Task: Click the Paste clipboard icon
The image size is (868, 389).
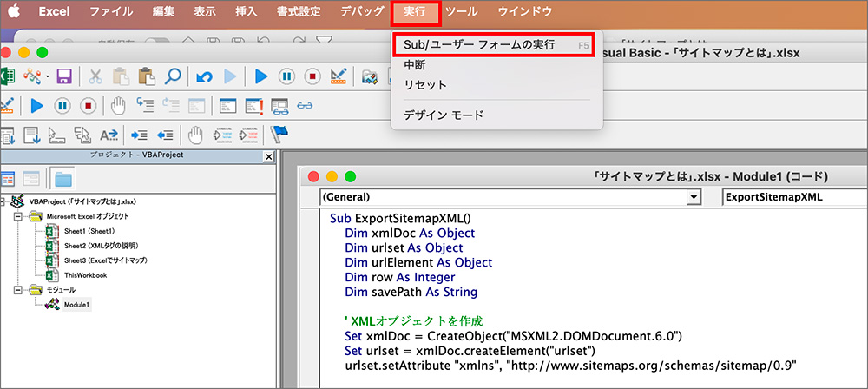Action: click(147, 76)
